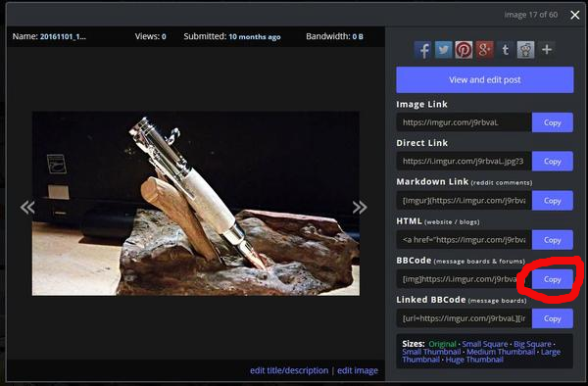Copy the BBCode
588x386 pixels.
click(553, 279)
